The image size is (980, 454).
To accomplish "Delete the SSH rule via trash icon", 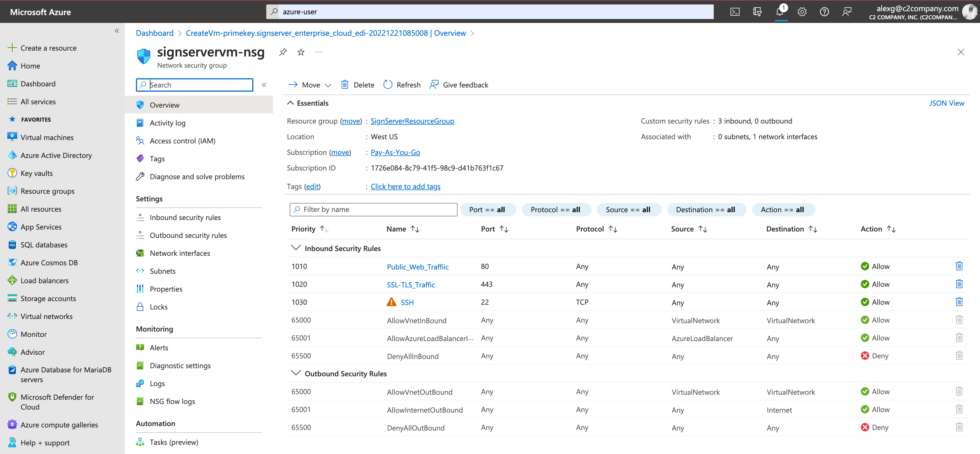I will point(959,302).
